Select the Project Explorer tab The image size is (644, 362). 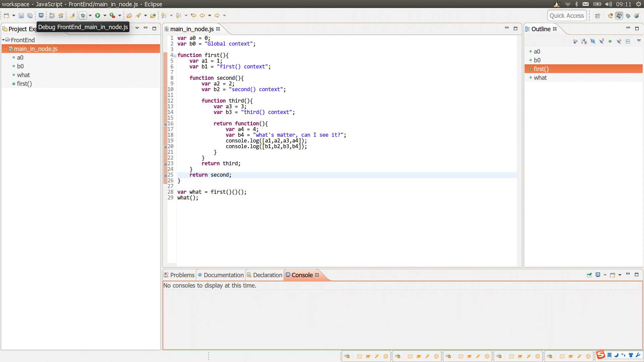click(x=19, y=29)
